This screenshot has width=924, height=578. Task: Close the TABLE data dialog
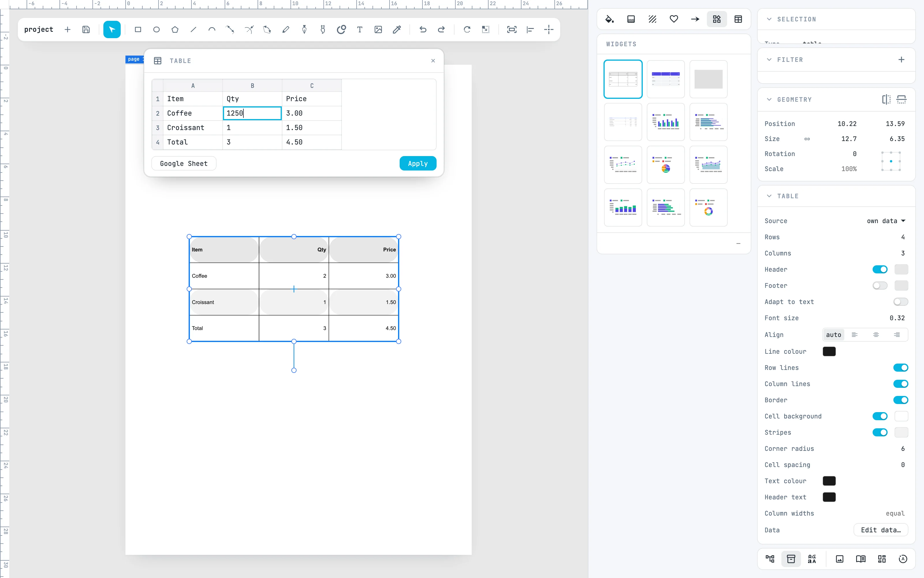tap(433, 61)
